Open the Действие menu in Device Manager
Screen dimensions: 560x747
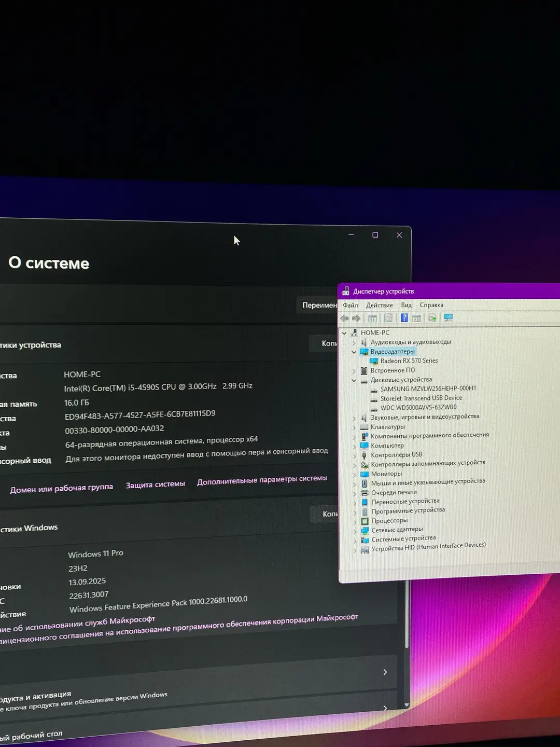click(x=380, y=305)
